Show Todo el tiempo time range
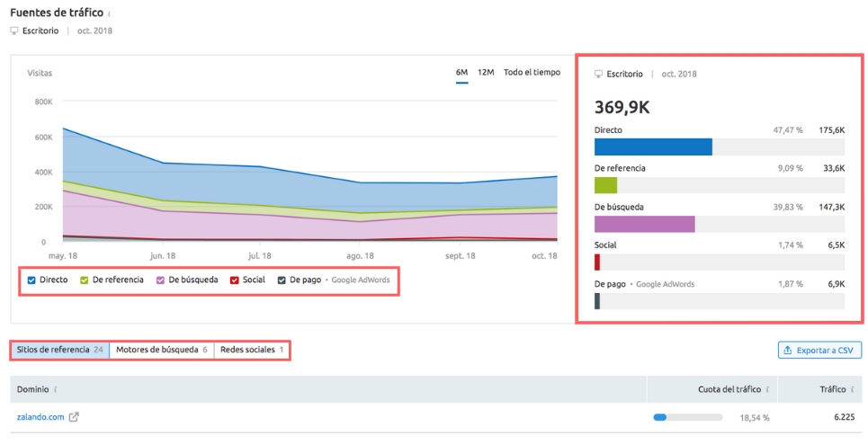This screenshot has height=444, width=868. coord(532,72)
